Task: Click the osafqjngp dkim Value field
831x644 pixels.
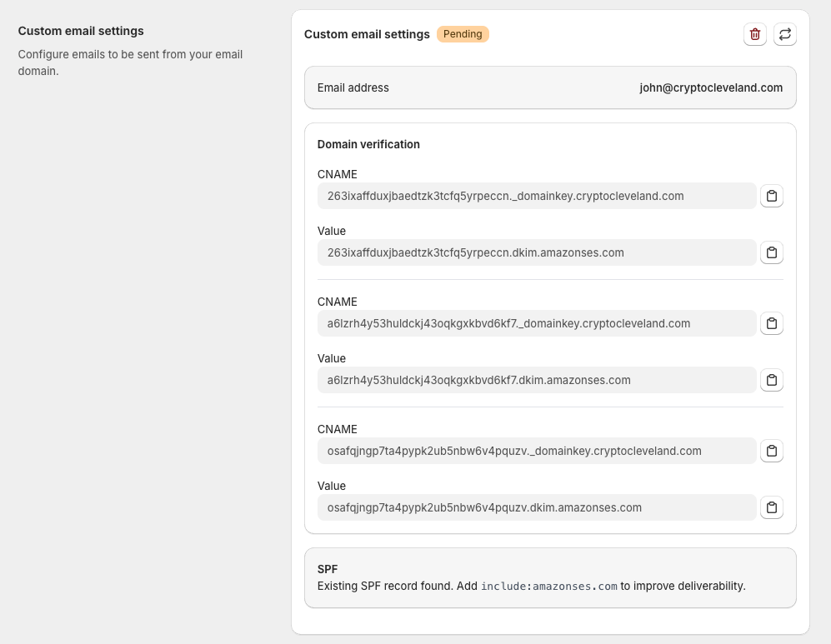Action: point(484,507)
